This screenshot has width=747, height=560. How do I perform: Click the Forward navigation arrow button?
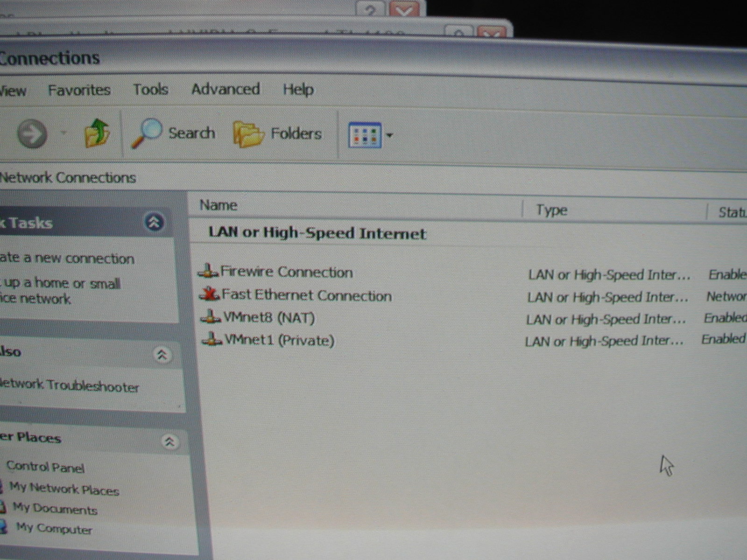pos(32,133)
